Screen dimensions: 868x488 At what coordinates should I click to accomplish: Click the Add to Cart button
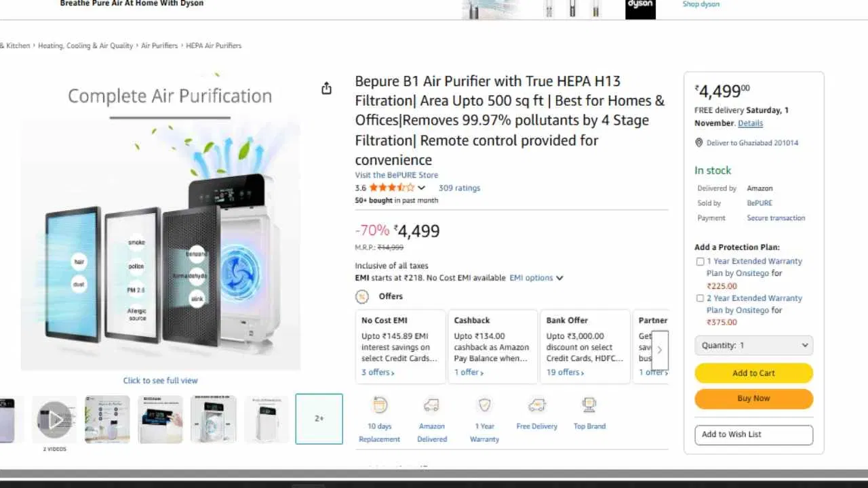(753, 373)
